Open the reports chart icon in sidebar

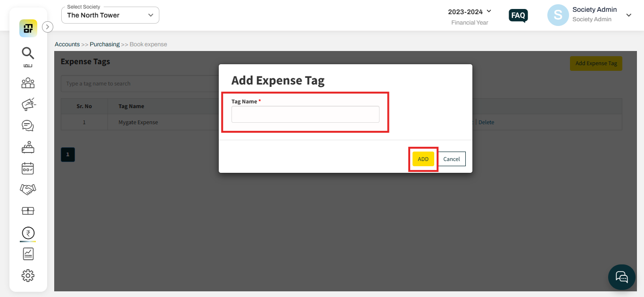click(x=27, y=254)
